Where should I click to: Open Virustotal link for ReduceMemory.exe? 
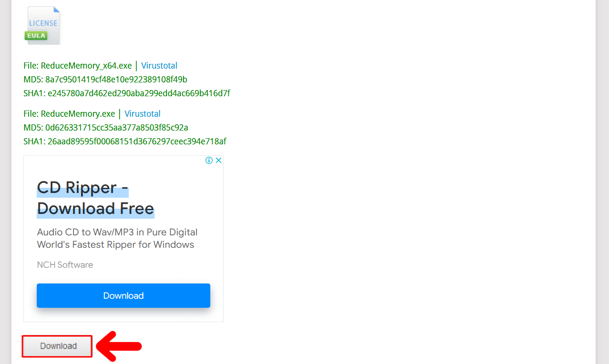(143, 114)
